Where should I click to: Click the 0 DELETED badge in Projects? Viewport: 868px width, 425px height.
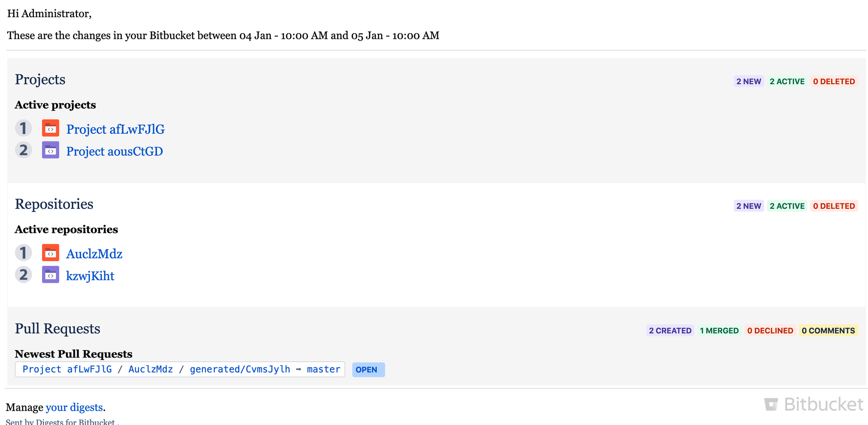point(834,81)
